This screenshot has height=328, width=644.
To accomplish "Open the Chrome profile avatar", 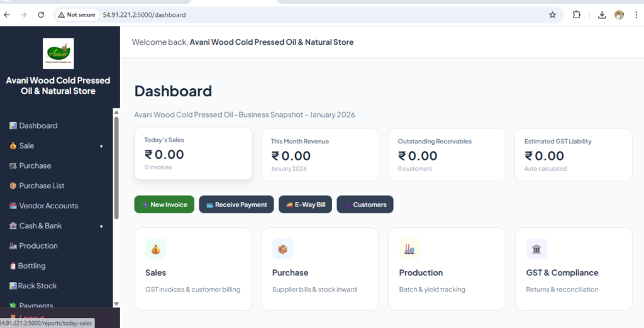I will click(619, 15).
